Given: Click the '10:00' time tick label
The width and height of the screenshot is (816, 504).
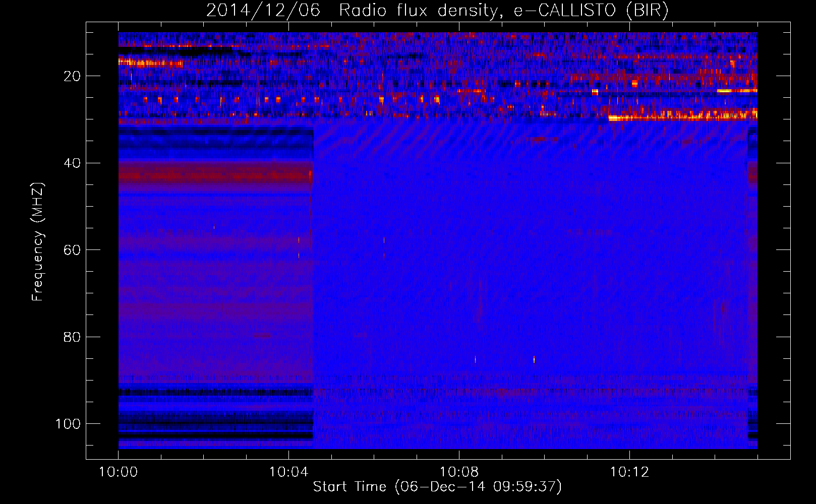Looking at the screenshot, I should point(118,472).
